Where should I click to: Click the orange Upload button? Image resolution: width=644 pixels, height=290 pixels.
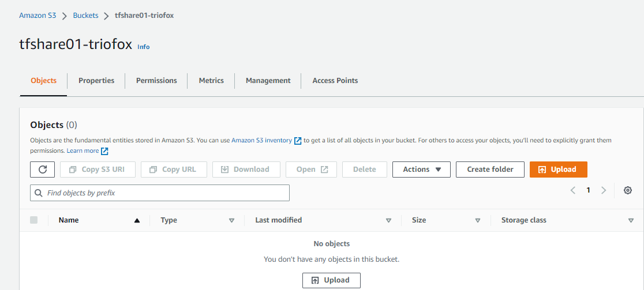coord(559,170)
